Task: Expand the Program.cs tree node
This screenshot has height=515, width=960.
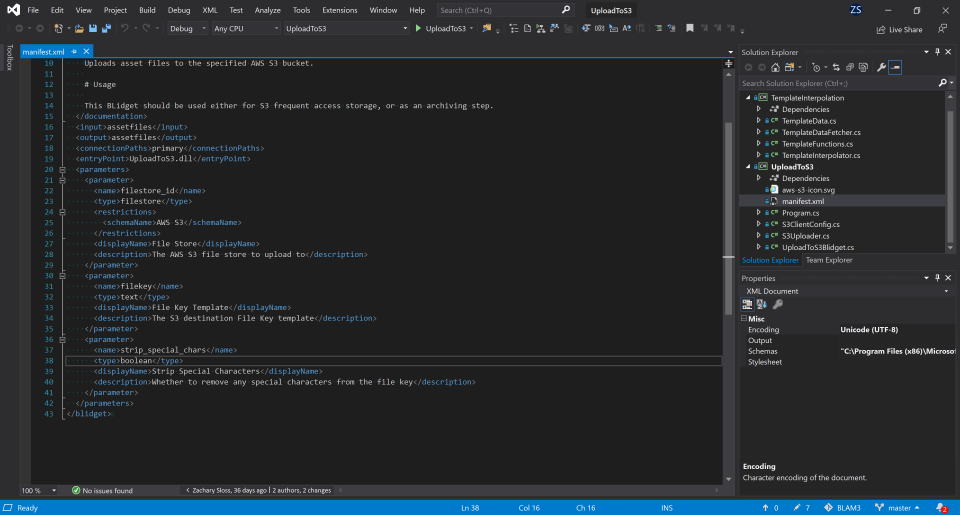Action: pos(758,213)
